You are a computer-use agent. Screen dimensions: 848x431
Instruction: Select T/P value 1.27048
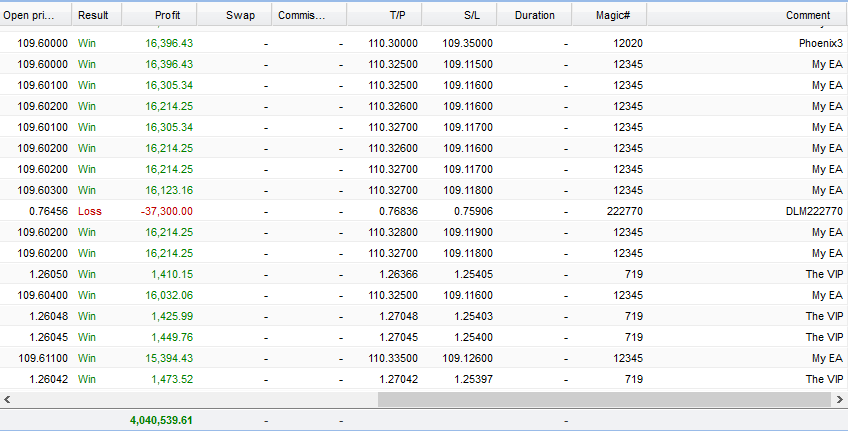pos(399,316)
